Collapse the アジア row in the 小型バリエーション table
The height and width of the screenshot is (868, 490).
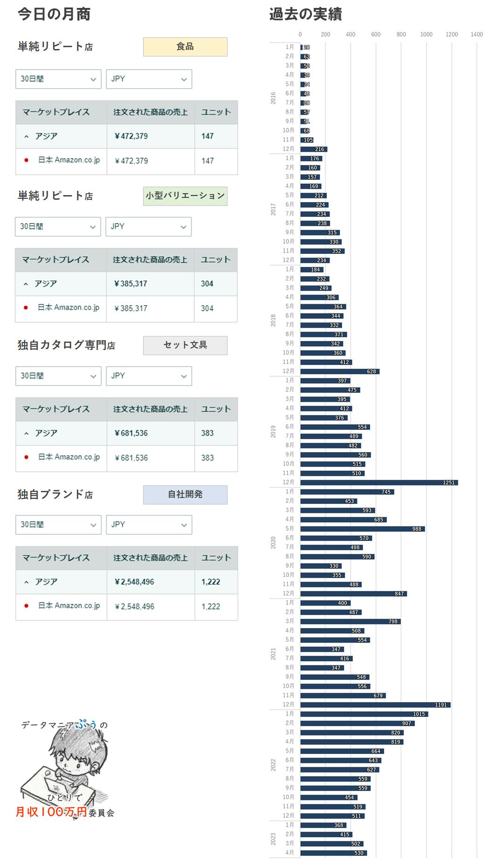tap(26, 284)
